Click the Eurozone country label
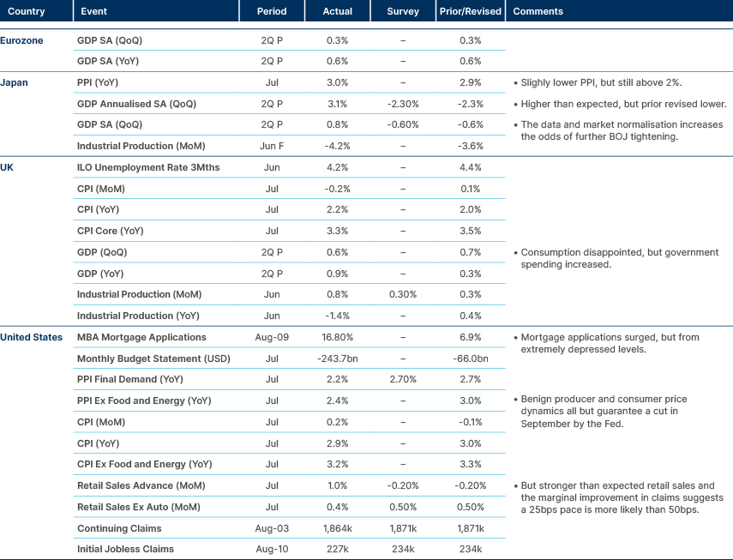Image resolution: width=733 pixels, height=560 pixels. pyautogui.click(x=21, y=40)
